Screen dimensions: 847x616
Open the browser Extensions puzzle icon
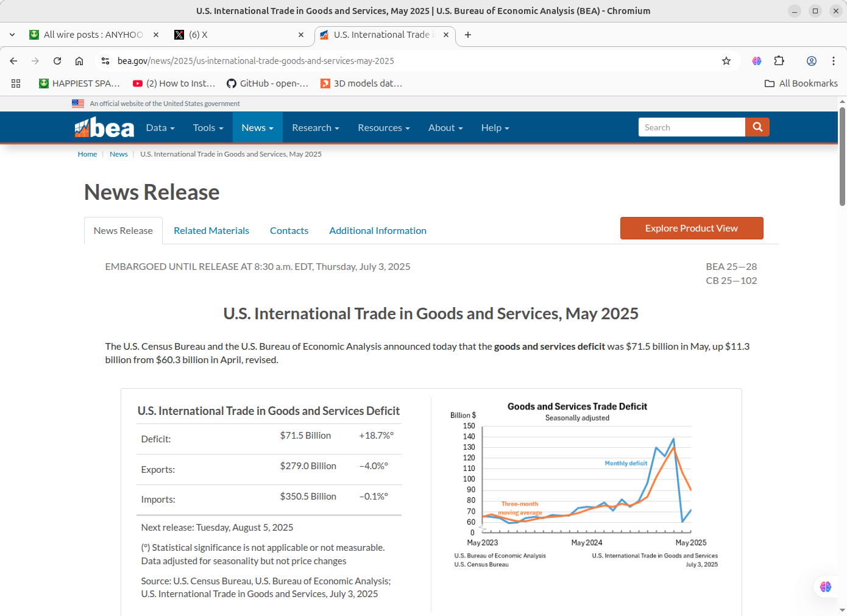[779, 61]
